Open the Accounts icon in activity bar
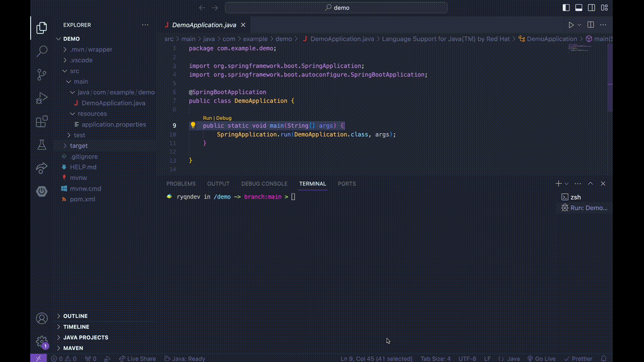The height and width of the screenshot is (362, 644). (42, 318)
